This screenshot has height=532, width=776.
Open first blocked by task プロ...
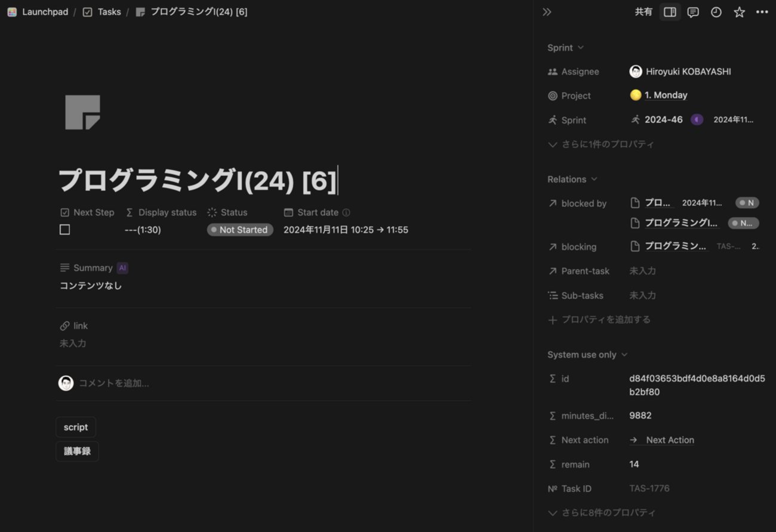point(657,203)
